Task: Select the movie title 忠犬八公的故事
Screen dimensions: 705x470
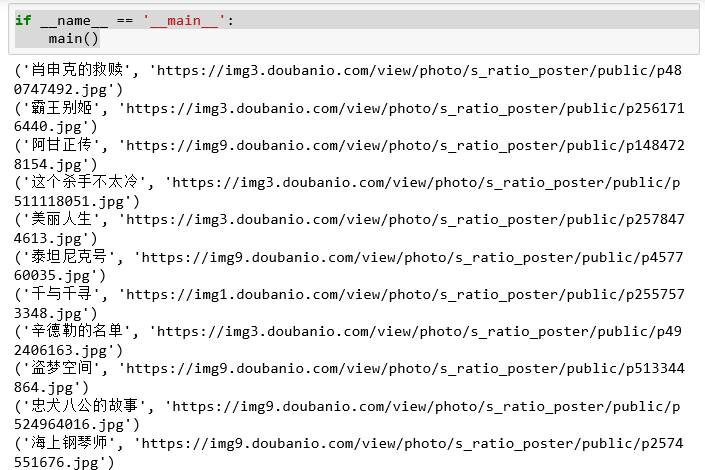Action: (x=85, y=406)
